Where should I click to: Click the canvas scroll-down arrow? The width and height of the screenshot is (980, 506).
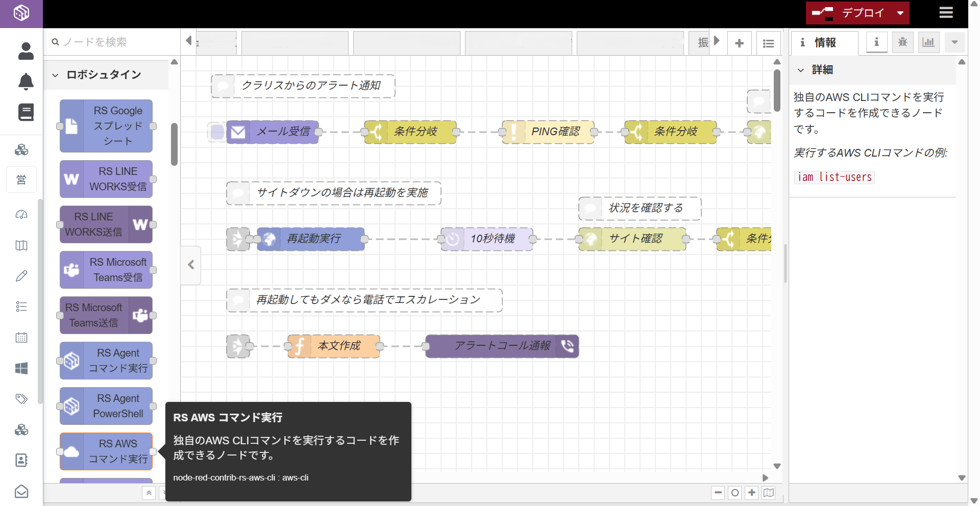click(777, 466)
